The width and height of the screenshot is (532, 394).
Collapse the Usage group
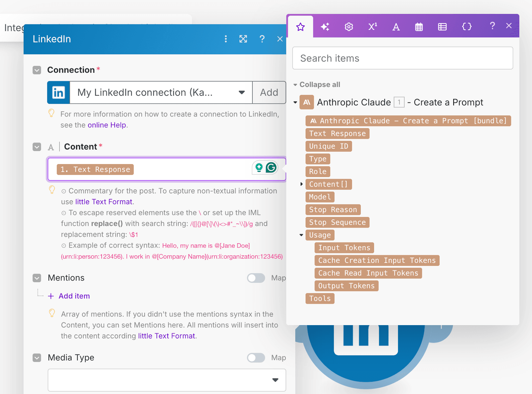tap(301, 235)
